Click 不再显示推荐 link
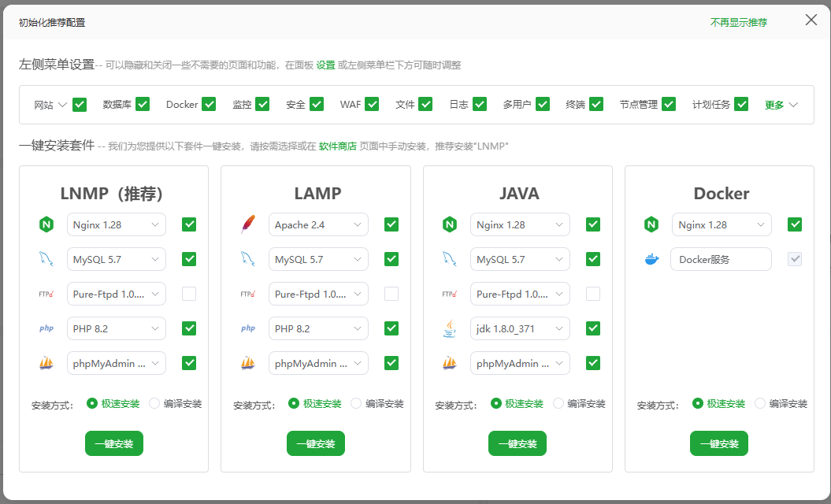 click(738, 22)
